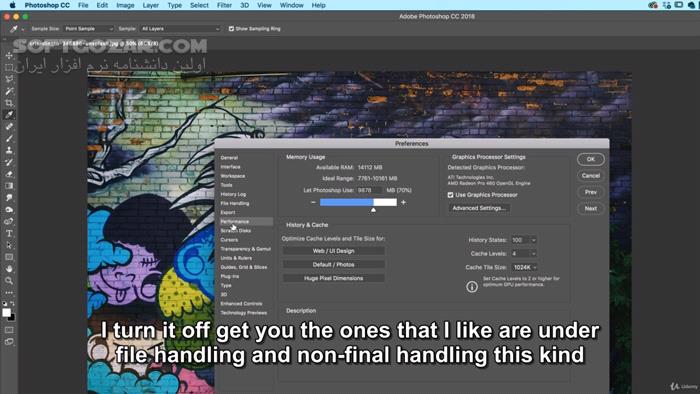The height and width of the screenshot is (394, 700).
Task: Select the Zoom tool
Action: [9, 281]
